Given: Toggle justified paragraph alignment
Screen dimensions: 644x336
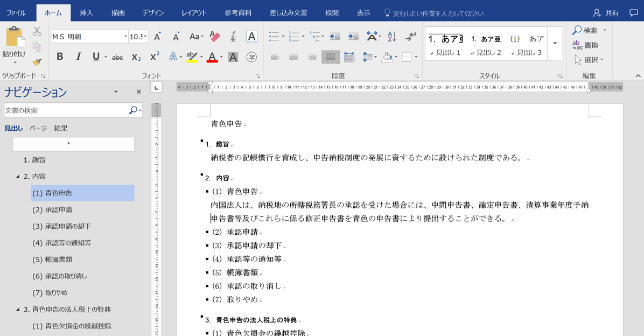Looking at the screenshot, I should click(331, 57).
